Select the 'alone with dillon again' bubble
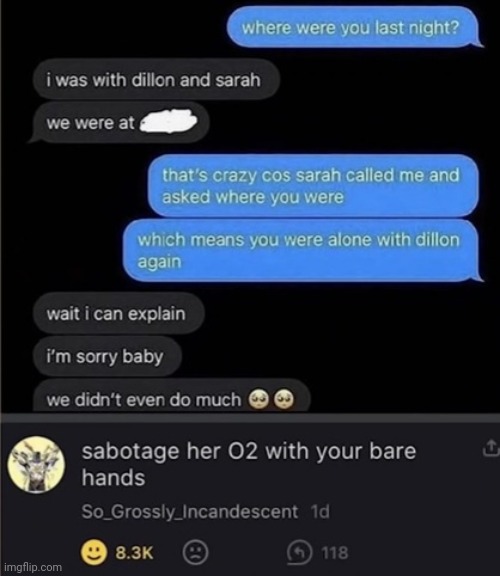500x576 pixels. 303,251
